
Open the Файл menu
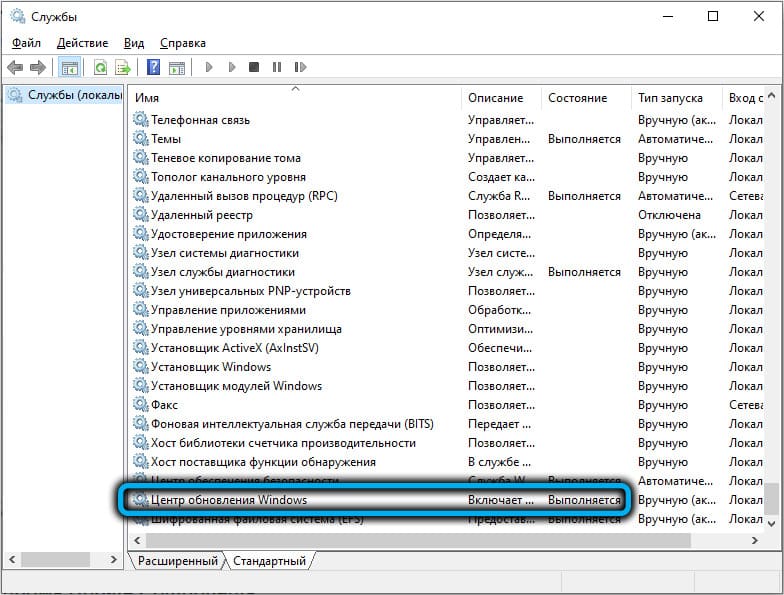pos(26,43)
